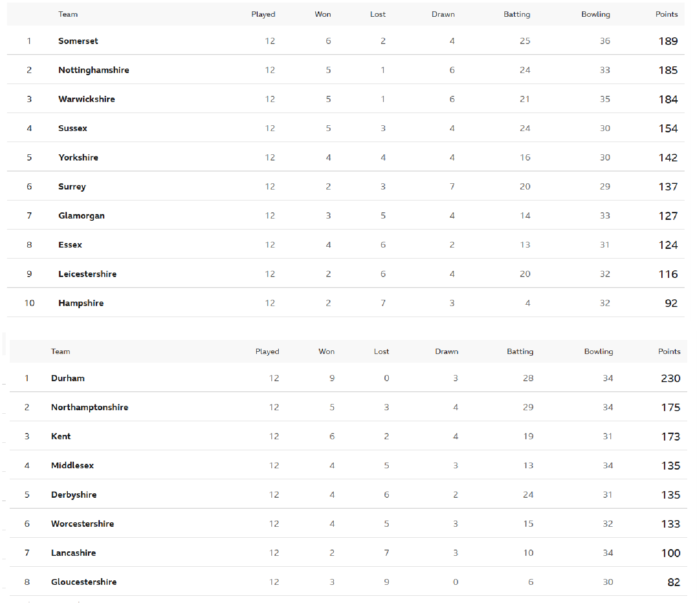Open the Yorkshire team entry

(78, 157)
